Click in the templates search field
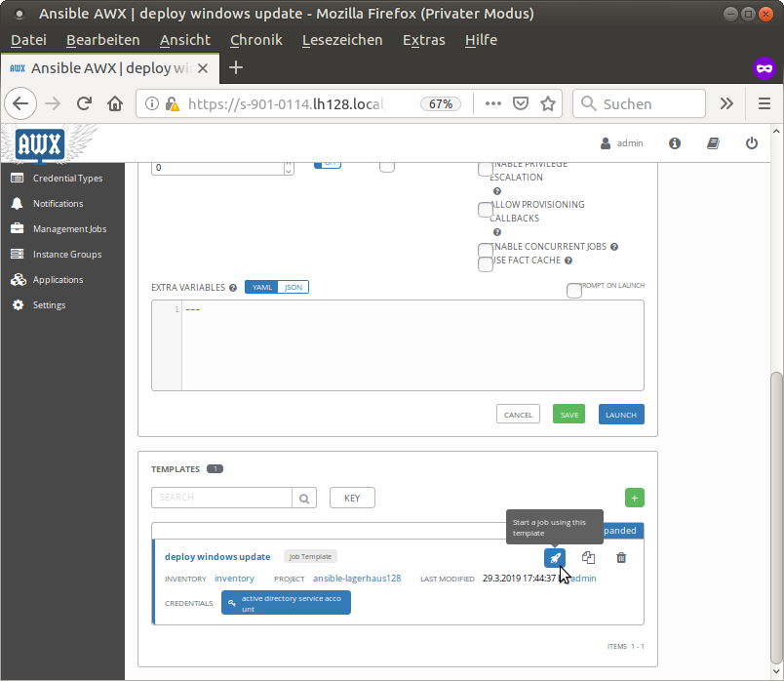Viewport: 784px width, 681px height. tap(221, 498)
